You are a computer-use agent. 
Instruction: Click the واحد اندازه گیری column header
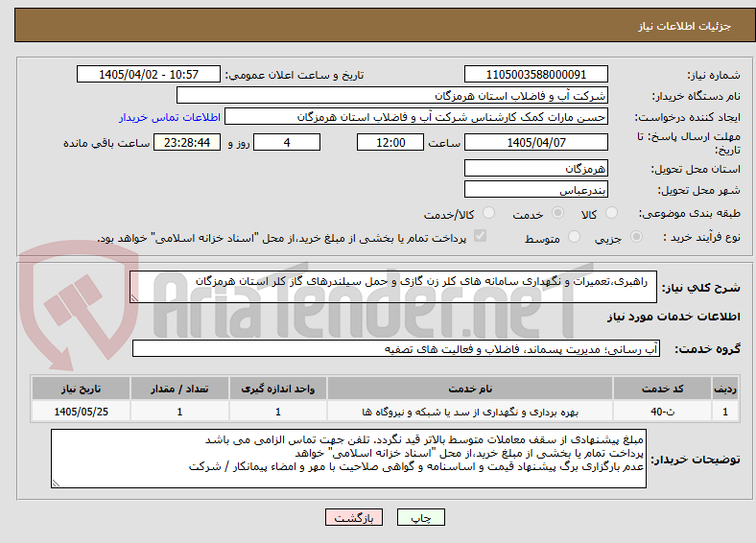(278, 389)
